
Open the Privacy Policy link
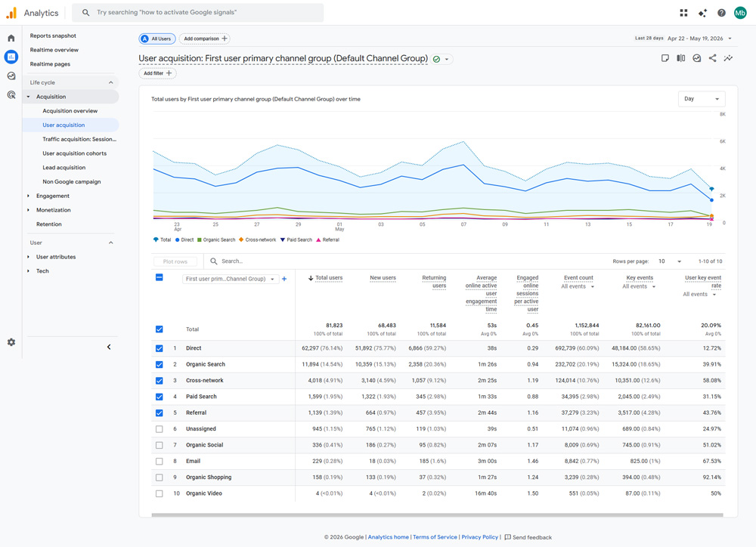coord(480,537)
